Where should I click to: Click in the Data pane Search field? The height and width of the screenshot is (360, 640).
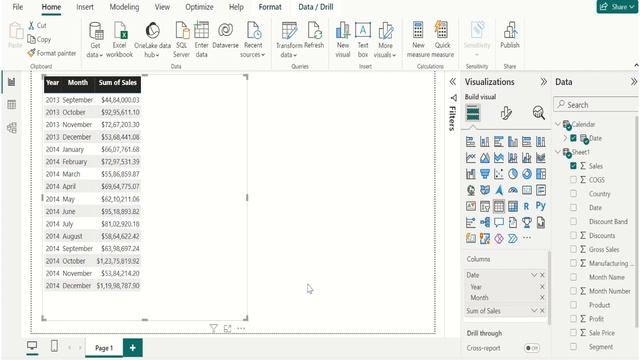point(597,104)
